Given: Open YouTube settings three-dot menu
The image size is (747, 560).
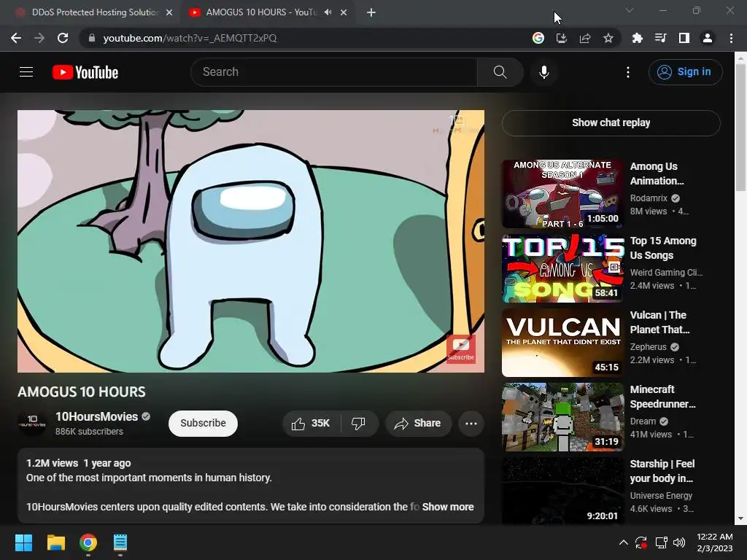Looking at the screenshot, I should pyautogui.click(x=628, y=72).
